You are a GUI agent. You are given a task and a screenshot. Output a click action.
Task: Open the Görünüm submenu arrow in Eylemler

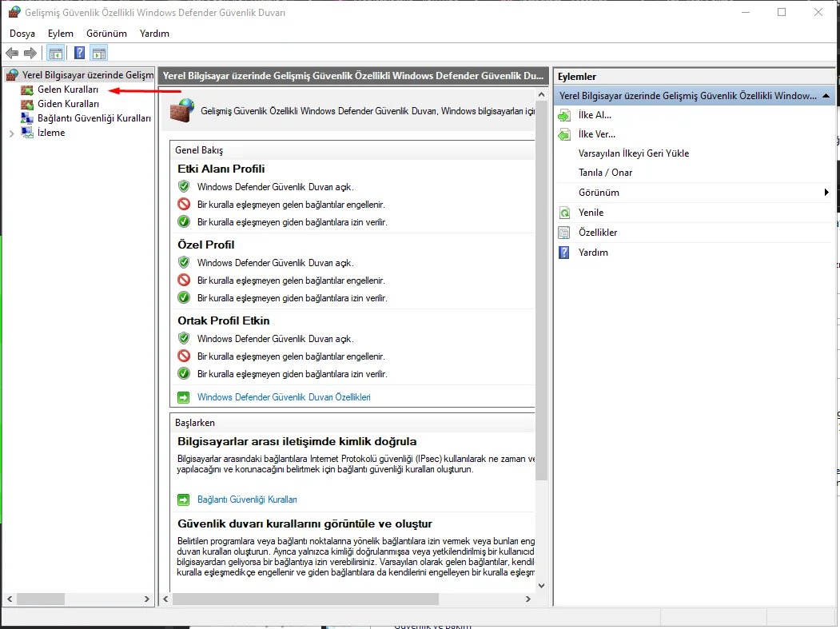coord(826,193)
